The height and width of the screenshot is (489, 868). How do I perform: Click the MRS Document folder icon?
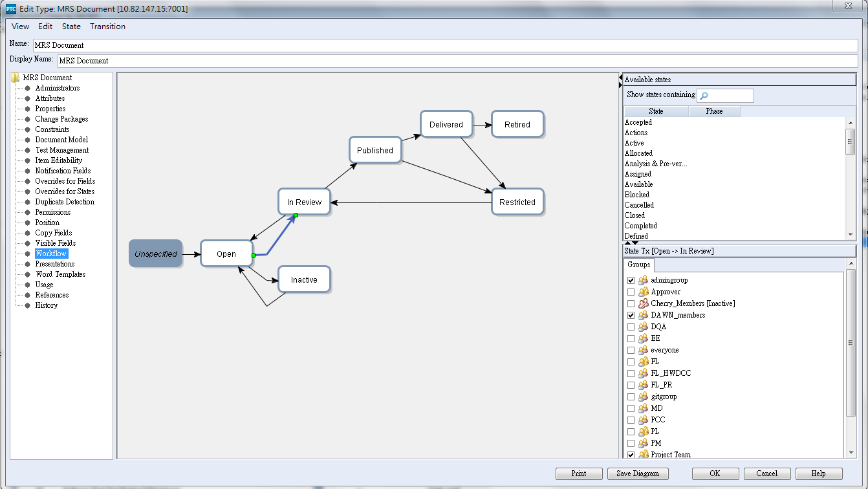click(16, 78)
